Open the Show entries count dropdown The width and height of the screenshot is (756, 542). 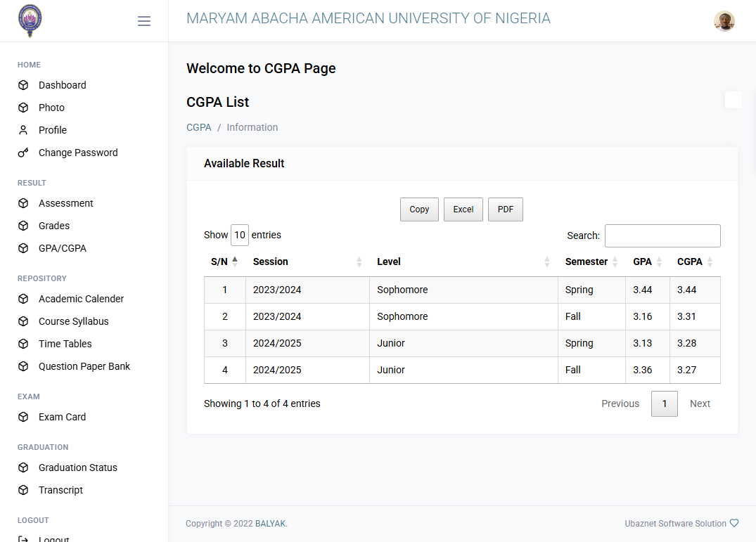click(240, 235)
